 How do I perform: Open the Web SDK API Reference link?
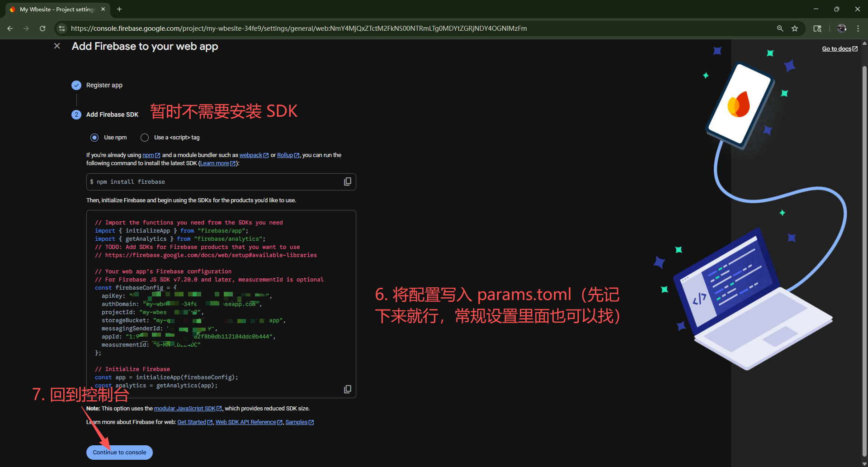pyautogui.click(x=245, y=422)
